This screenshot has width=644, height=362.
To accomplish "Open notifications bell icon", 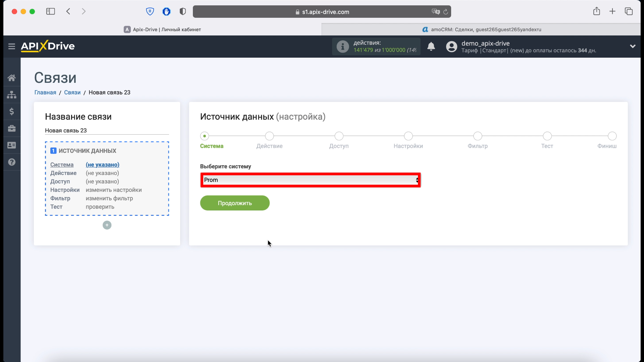I will pos(431,46).
